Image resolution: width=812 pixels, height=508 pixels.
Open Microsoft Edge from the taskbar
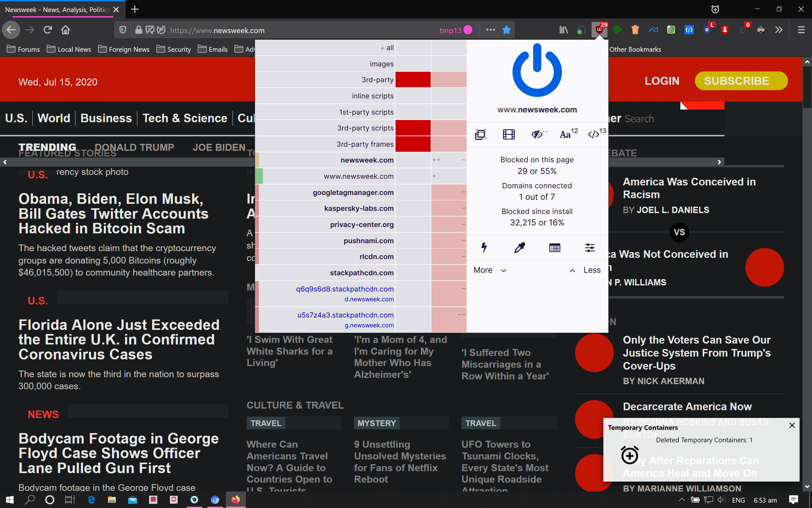91,500
